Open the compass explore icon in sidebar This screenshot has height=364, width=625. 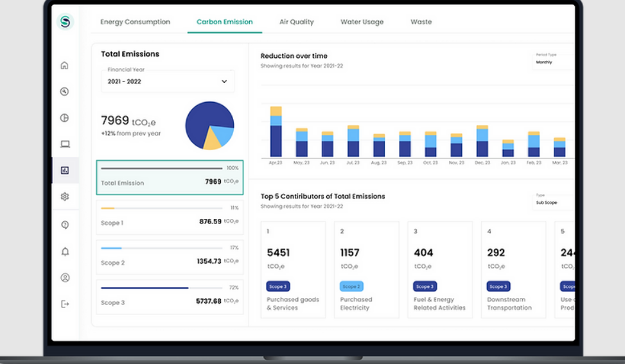(64, 92)
